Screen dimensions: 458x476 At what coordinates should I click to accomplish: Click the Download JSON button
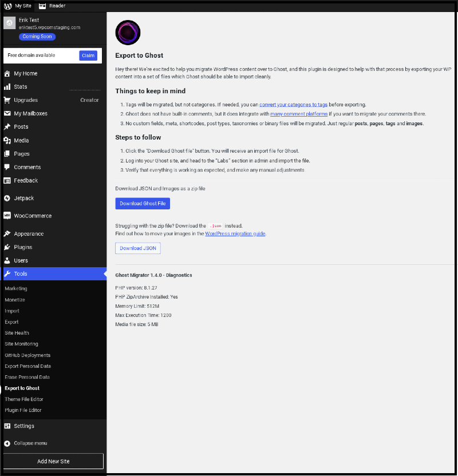(138, 248)
